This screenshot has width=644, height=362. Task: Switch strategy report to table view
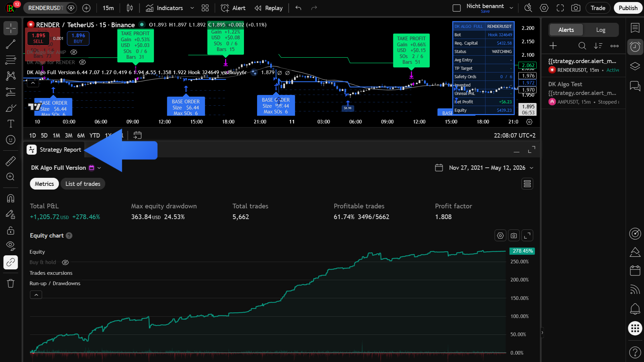point(527,184)
